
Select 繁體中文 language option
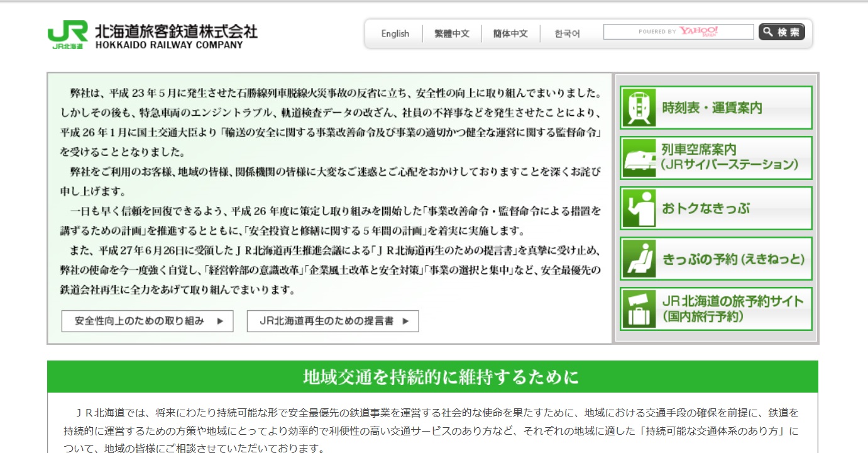tap(452, 34)
